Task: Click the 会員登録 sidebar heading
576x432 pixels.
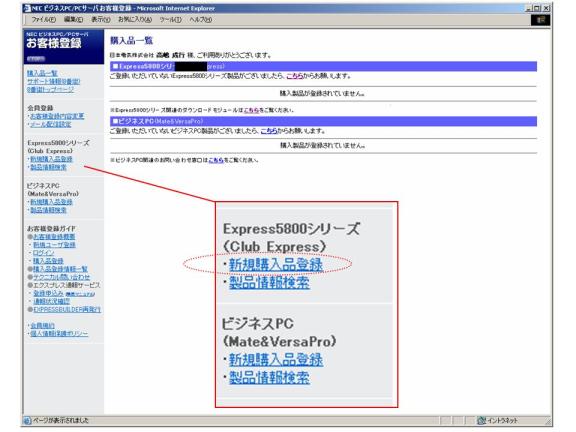Action: [x=40, y=108]
